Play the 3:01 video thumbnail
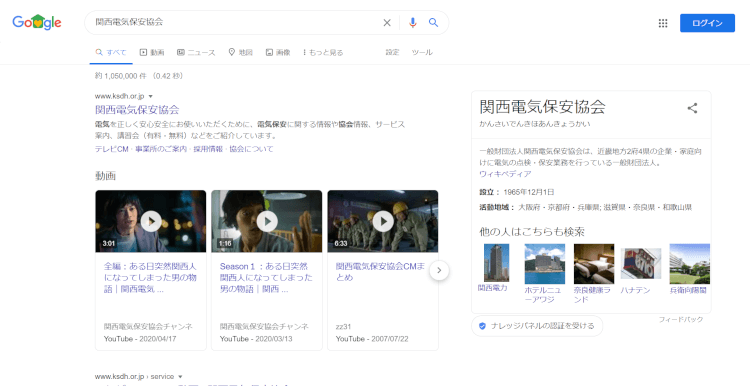The width and height of the screenshot is (750, 386). (x=151, y=221)
